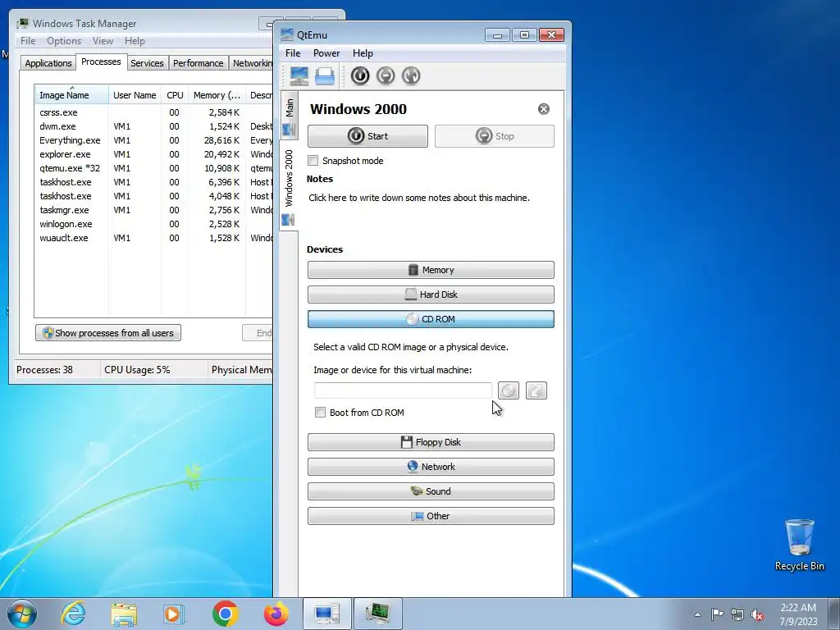Click the taskbar clock showing 2:22 AM

pos(798,614)
